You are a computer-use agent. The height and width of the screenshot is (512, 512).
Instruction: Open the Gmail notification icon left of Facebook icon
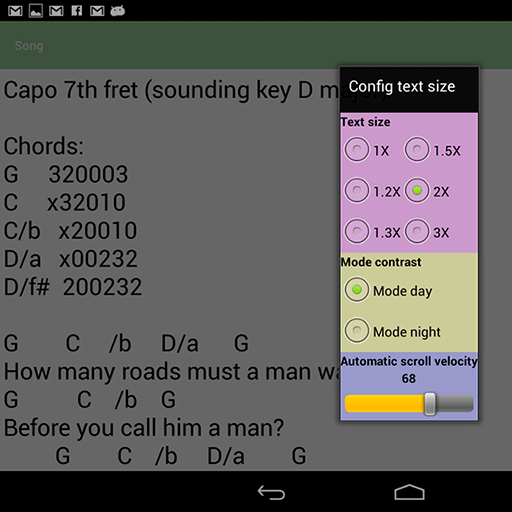coord(56,11)
